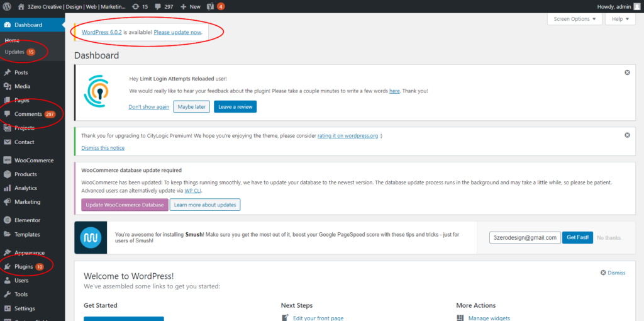Open the 15 updates icon in admin bar

tap(140, 6)
